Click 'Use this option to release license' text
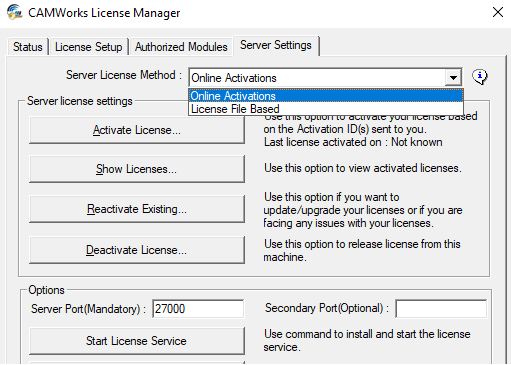Screen dimensions: 511x365 (x=362, y=250)
